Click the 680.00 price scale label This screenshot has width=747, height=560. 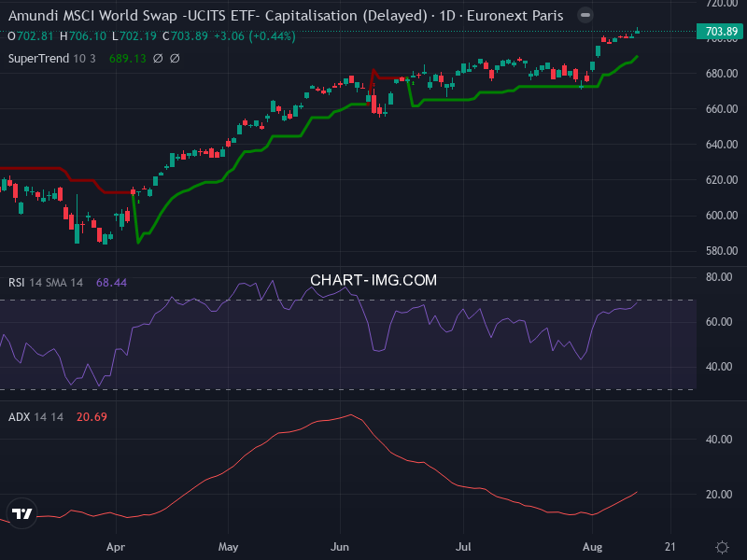pos(722,74)
